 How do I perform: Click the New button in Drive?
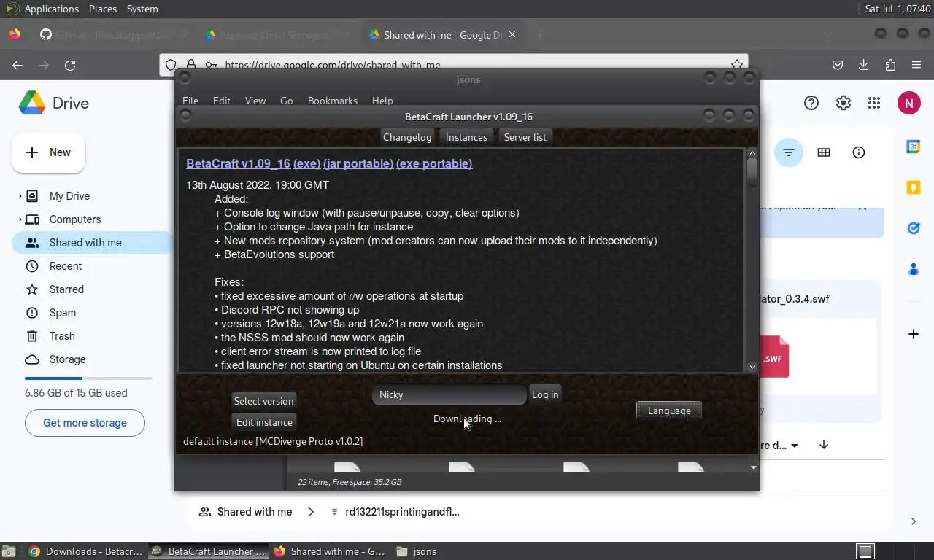pos(49,152)
